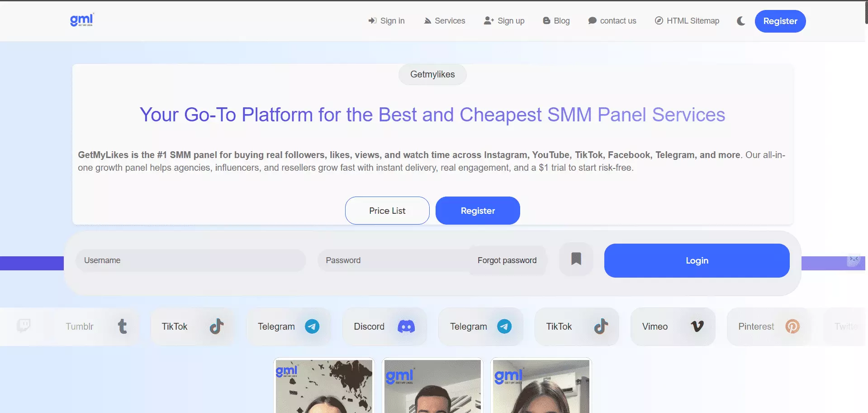Click the bookmark remember-me icon button

576,259
